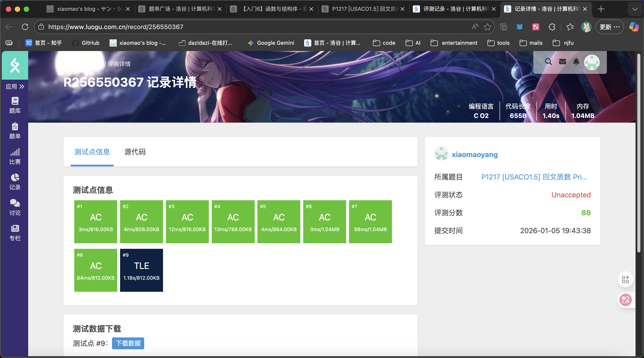
Task: Expand the 应用 apps menu in the sidebar
Action: 15,87
